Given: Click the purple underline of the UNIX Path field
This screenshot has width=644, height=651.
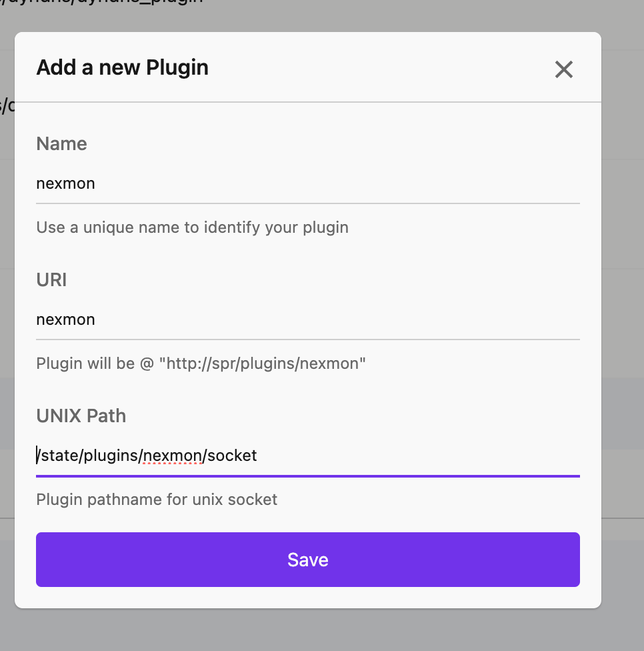Looking at the screenshot, I should (x=308, y=476).
